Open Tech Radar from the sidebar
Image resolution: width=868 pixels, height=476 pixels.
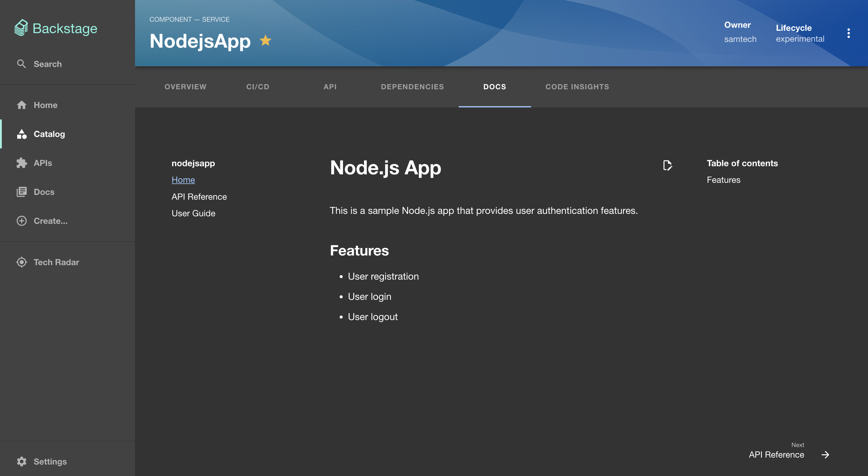pyautogui.click(x=68, y=262)
